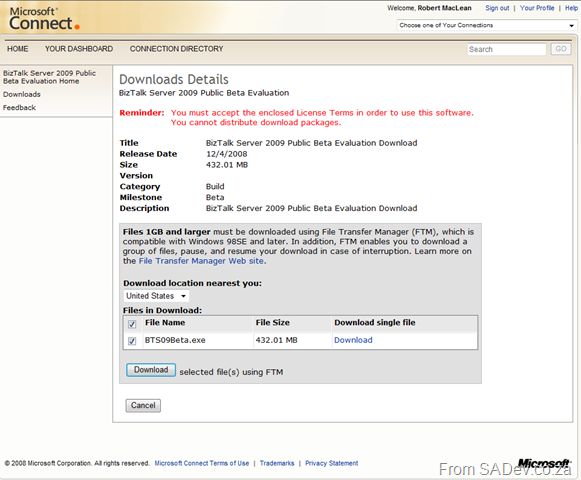This screenshot has height=480, width=581.
Task: Click the Download link for BTS09Beta.exe
Action: coord(353,340)
